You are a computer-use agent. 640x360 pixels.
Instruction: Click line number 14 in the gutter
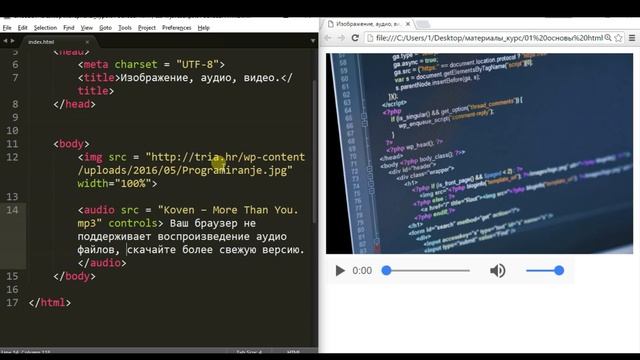pos(12,210)
